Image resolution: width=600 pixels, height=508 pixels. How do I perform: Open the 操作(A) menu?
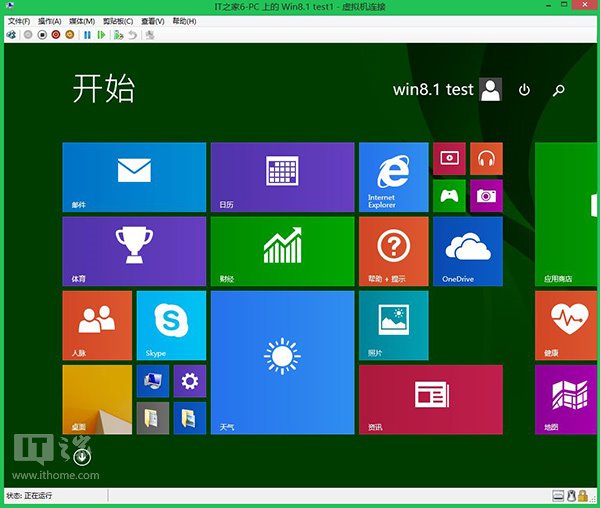50,21
